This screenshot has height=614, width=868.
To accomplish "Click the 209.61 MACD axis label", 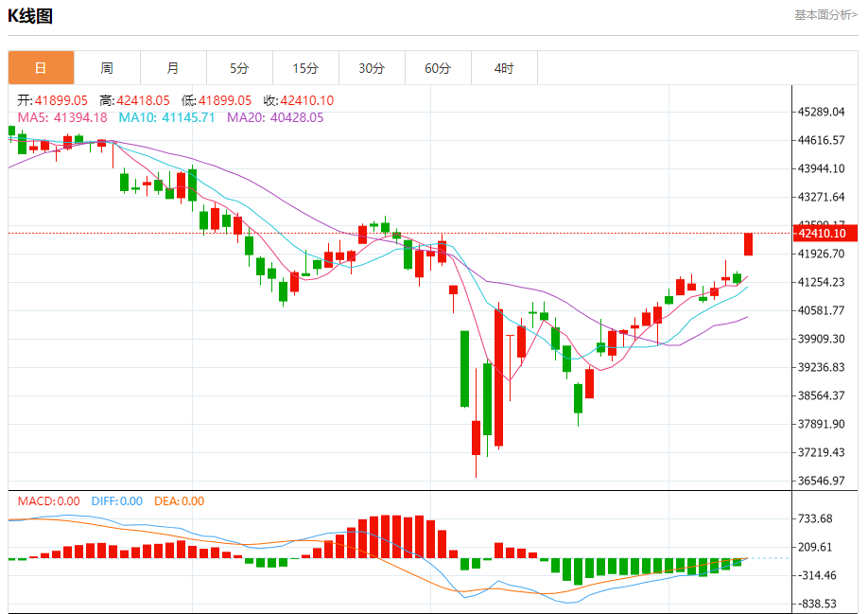I will point(815,547).
